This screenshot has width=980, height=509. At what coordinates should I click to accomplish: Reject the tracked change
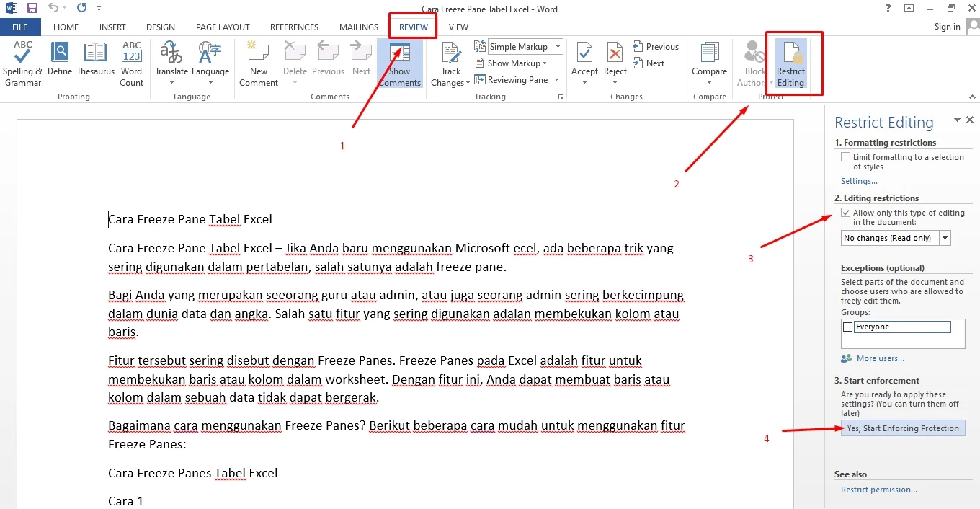point(615,64)
